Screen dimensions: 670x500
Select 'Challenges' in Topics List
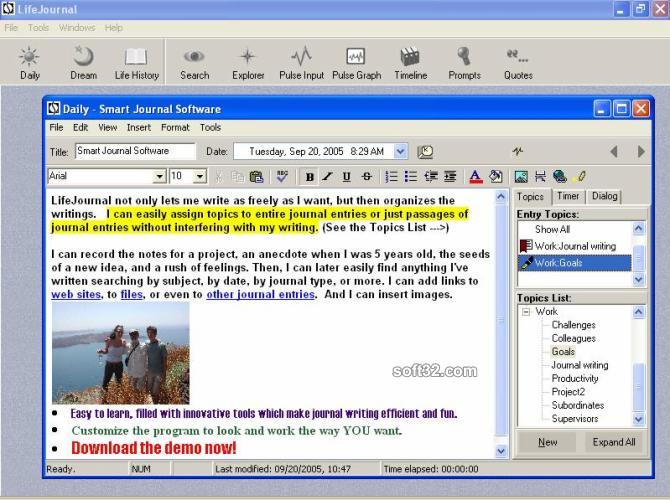(x=573, y=325)
